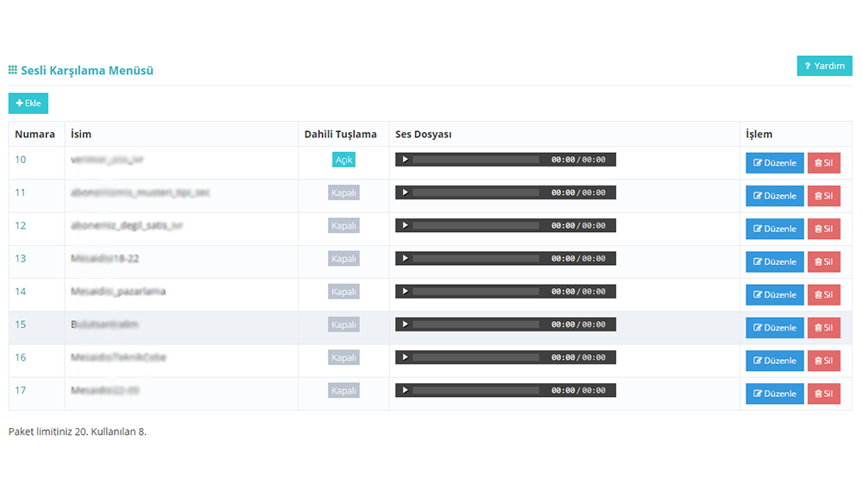The image size is (863, 504).
Task: Play audio file for row 17
Action: click(406, 390)
